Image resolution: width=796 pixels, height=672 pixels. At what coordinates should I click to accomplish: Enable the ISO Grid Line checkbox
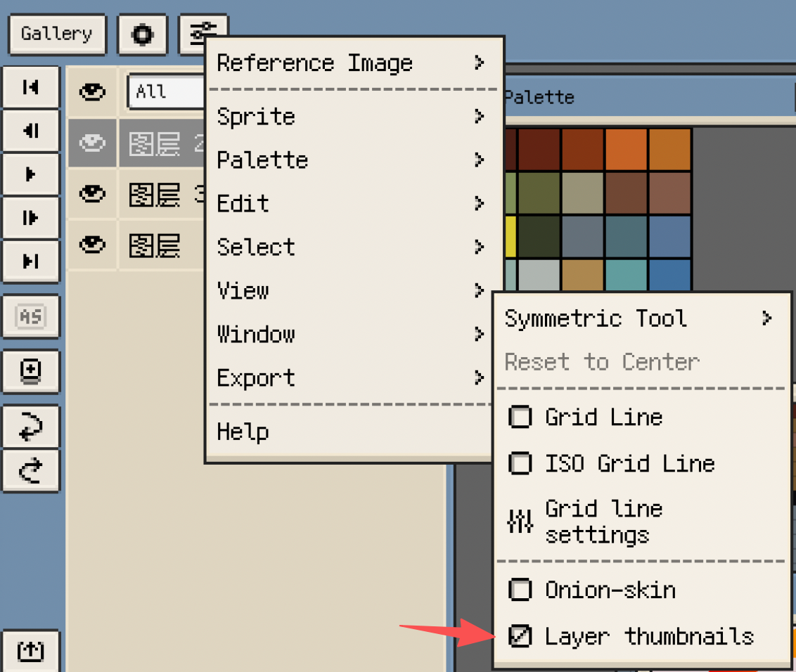520,464
